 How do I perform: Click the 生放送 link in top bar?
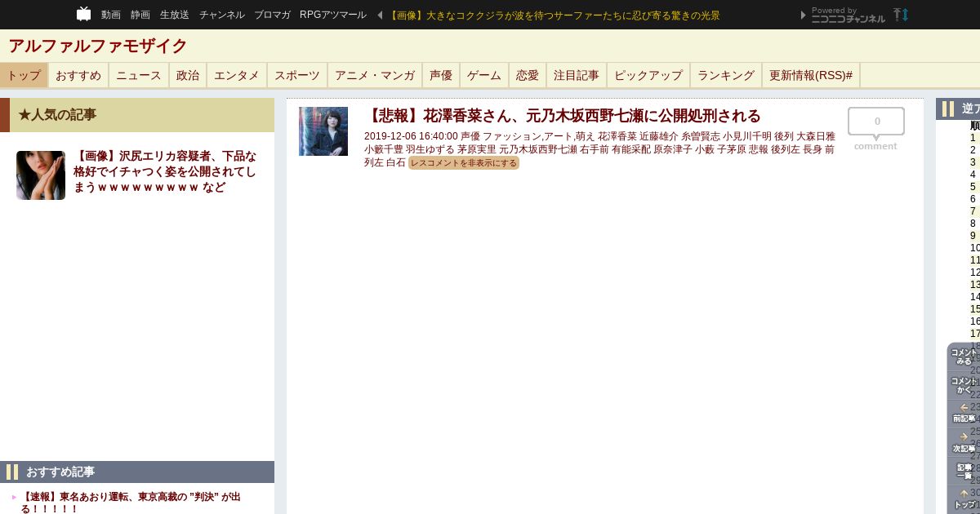click(175, 15)
